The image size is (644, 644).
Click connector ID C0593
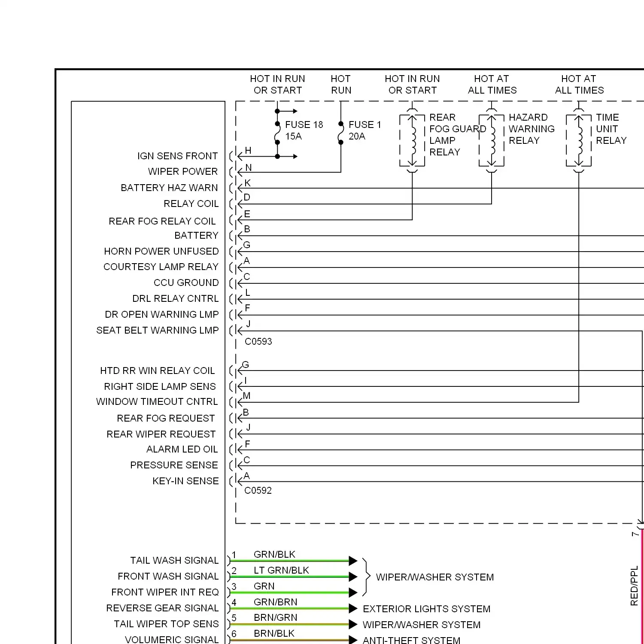point(258,341)
